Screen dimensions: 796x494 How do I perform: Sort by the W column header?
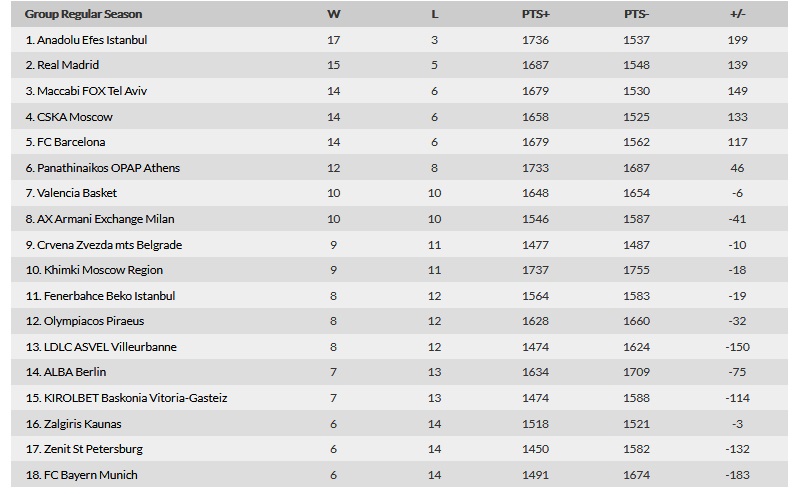coord(334,14)
